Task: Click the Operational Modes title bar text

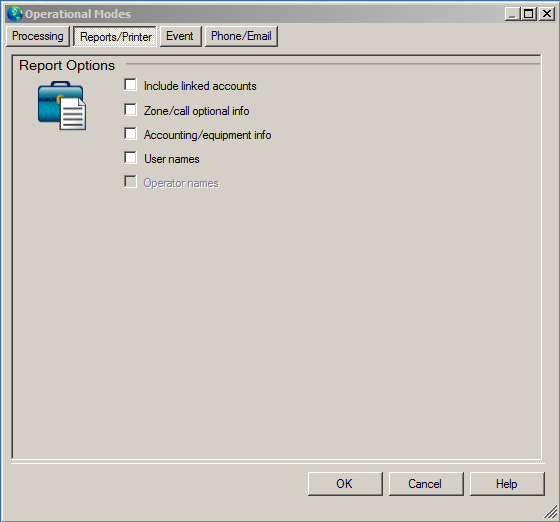Action: tap(78, 14)
